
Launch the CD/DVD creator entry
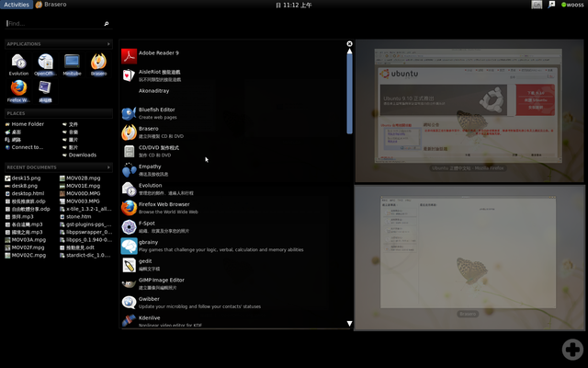coord(150,151)
